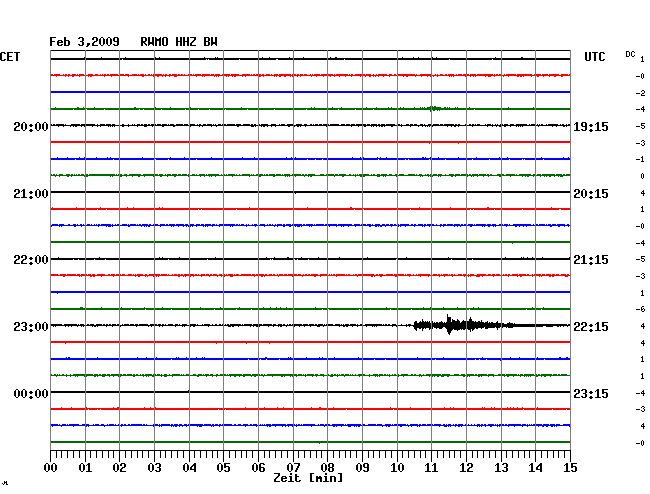Click the "08" minute axis label
The image size is (650, 494).
tap(327, 467)
